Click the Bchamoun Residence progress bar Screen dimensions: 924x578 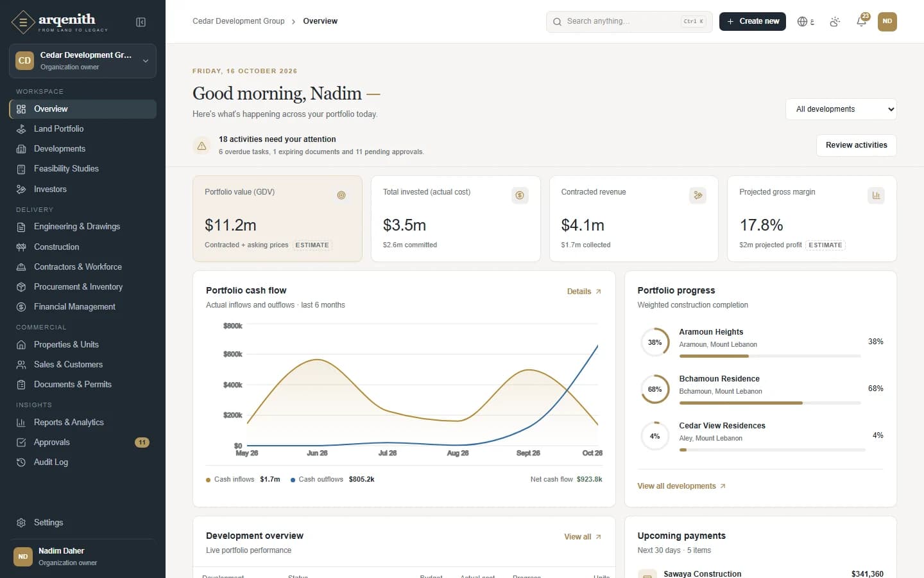(770, 403)
